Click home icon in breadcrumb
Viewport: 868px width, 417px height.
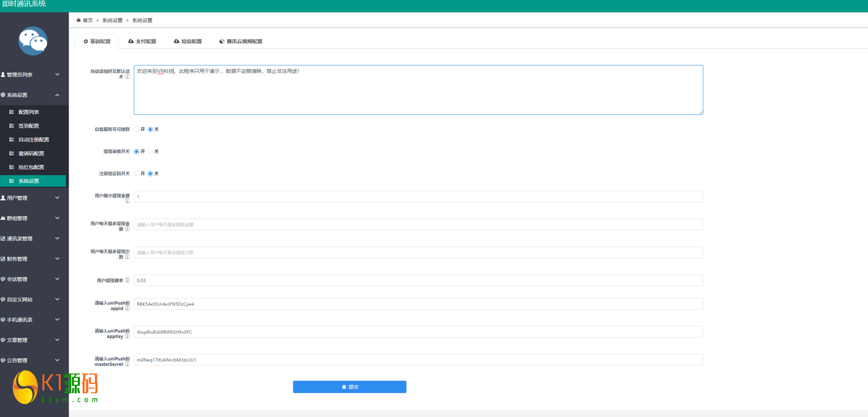[78, 20]
